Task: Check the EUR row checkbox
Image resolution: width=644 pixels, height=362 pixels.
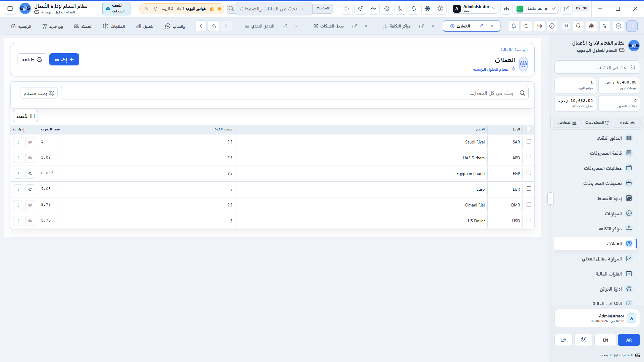Action: coord(529,189)
